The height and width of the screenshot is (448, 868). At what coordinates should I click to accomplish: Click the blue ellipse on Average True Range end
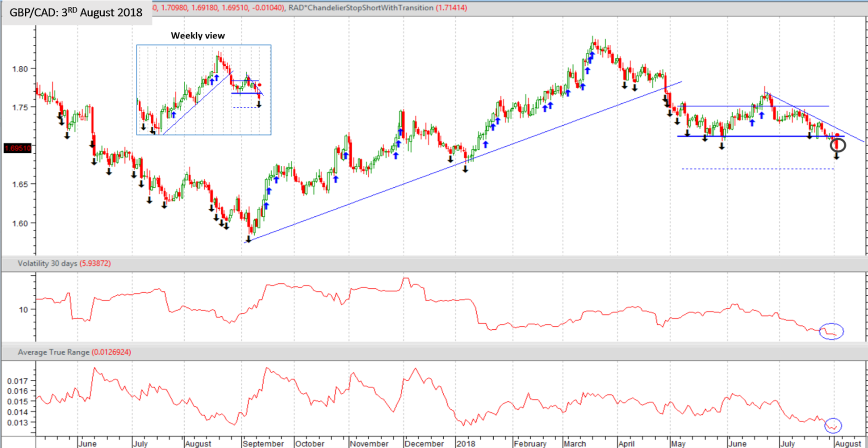[x=833, y=425]
